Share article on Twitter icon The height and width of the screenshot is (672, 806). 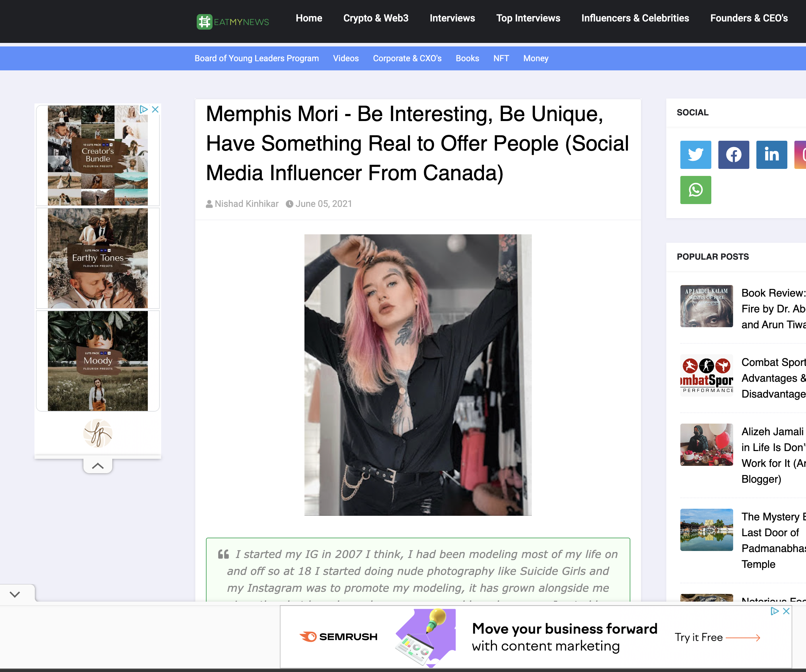pyautogui.click(x=695, y=154)
